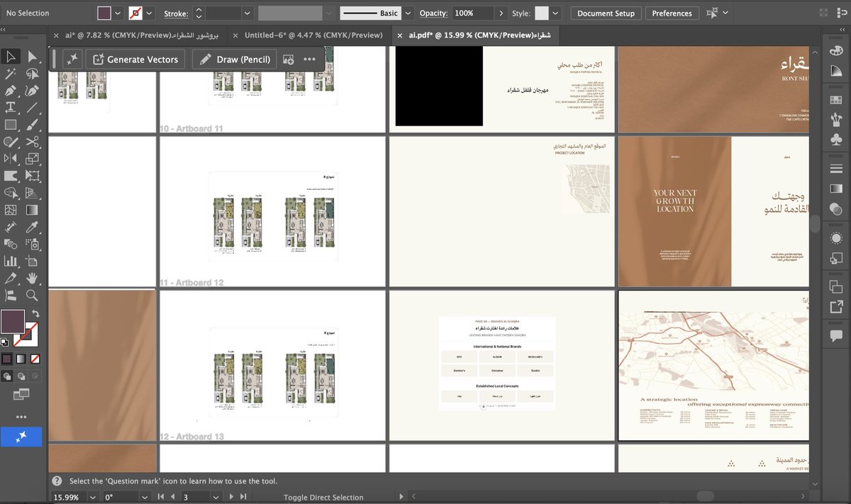Open the rotate view angle dropdown

click(x=145, y=497)
